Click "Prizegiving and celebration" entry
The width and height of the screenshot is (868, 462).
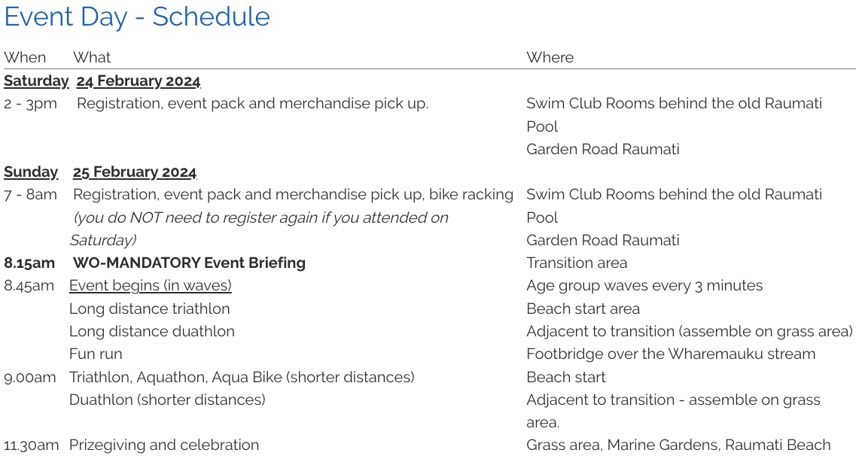(164, 445)
